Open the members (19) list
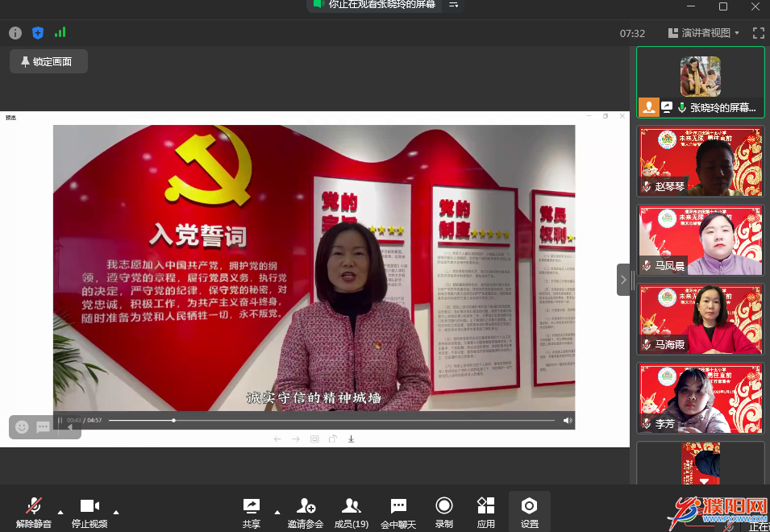 [x=351, y=513]
